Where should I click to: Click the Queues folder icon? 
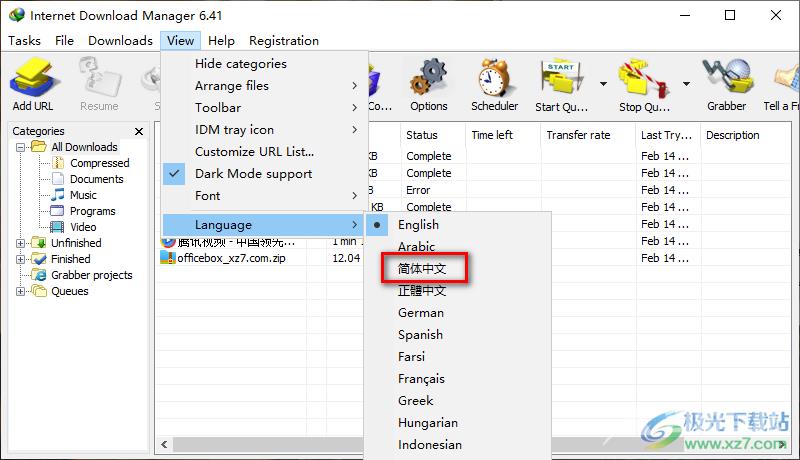coord(39,291)
